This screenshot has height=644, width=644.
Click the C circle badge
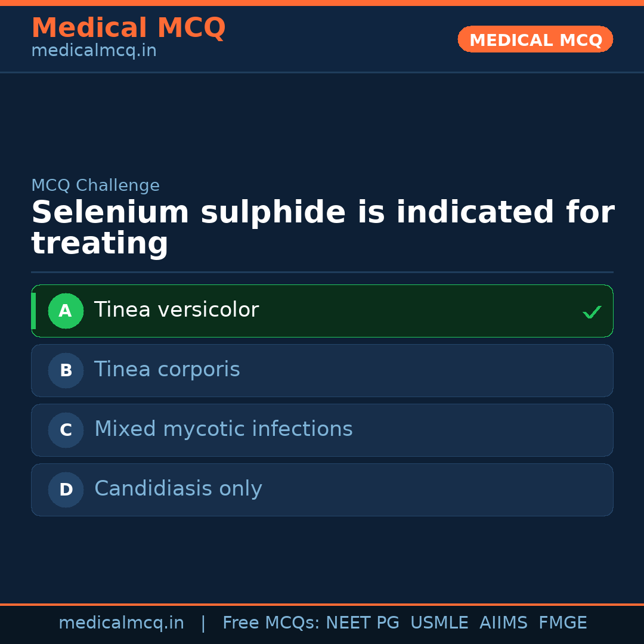pos(66,430)
